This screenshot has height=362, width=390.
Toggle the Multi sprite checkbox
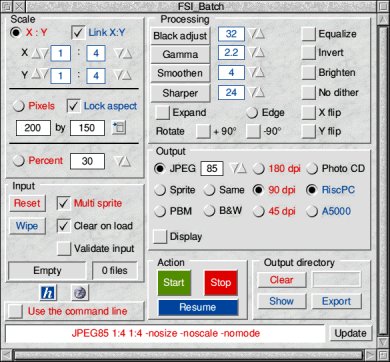[x=64, y=203]
